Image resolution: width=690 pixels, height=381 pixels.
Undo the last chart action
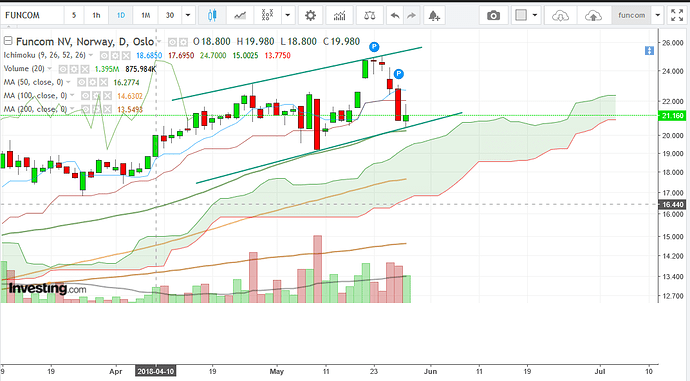(x=395, y=15)
